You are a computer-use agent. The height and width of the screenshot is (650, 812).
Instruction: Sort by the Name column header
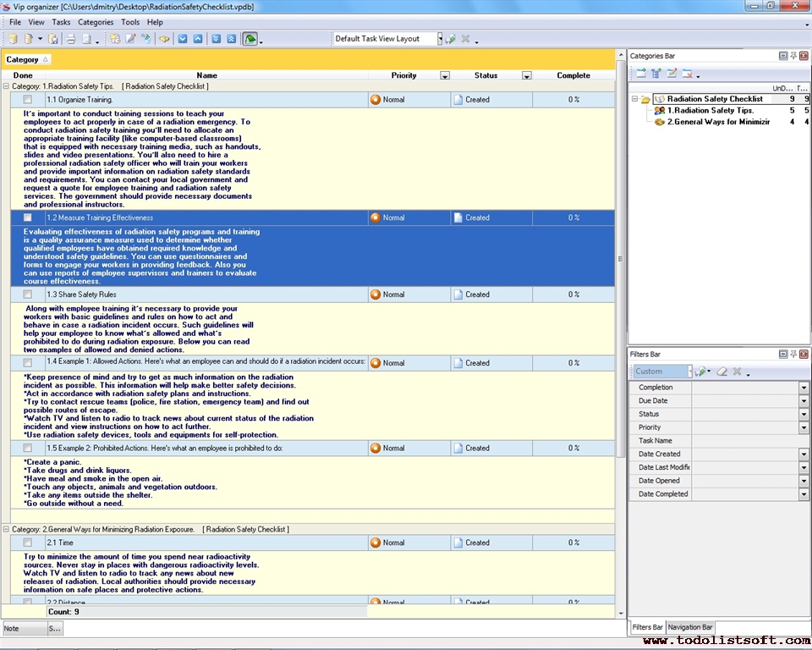(206, 75)
